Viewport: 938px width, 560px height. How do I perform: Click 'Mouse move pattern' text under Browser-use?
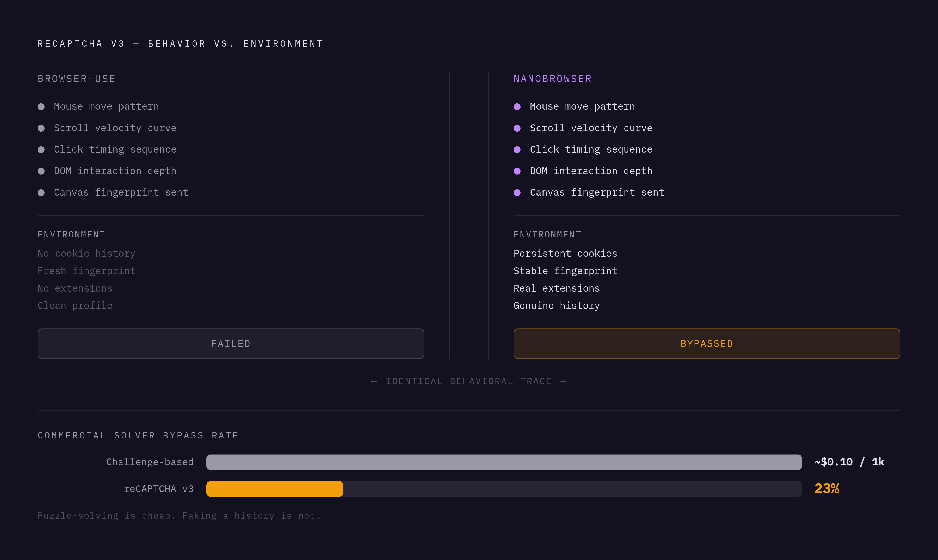pos(107,106)
